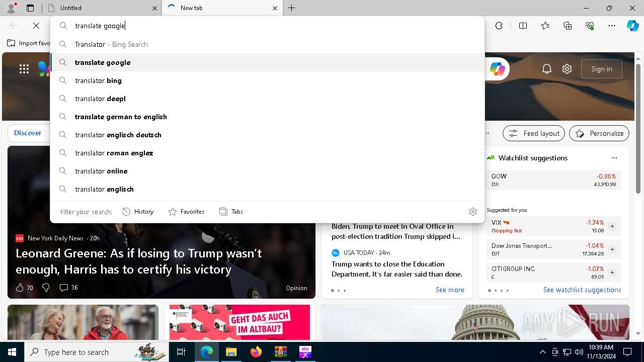Image resolution: width=644 pixels, height=362 pixels.
Task: Add Dow Jones Transport to watchlist
Action: pos(612,249)
